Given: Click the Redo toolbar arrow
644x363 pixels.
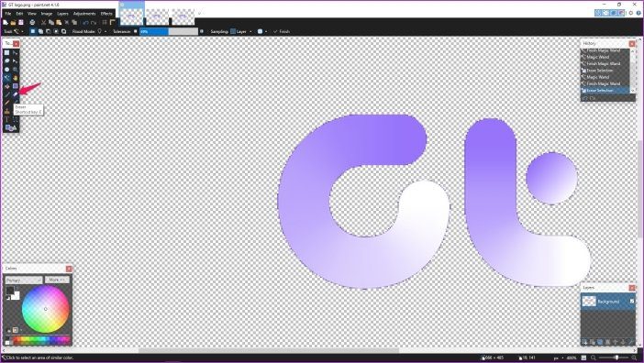Looking at the screenshot, I should 94,23.
